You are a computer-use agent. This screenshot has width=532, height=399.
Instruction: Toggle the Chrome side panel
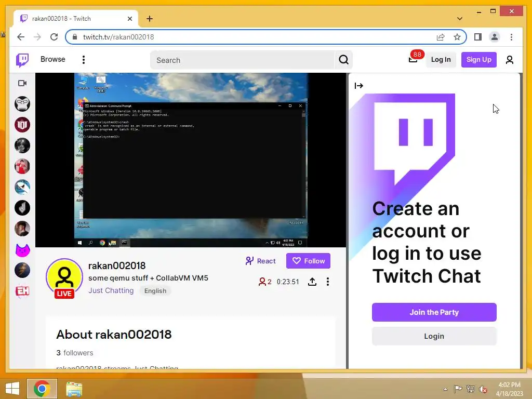(x=478, y=37)
